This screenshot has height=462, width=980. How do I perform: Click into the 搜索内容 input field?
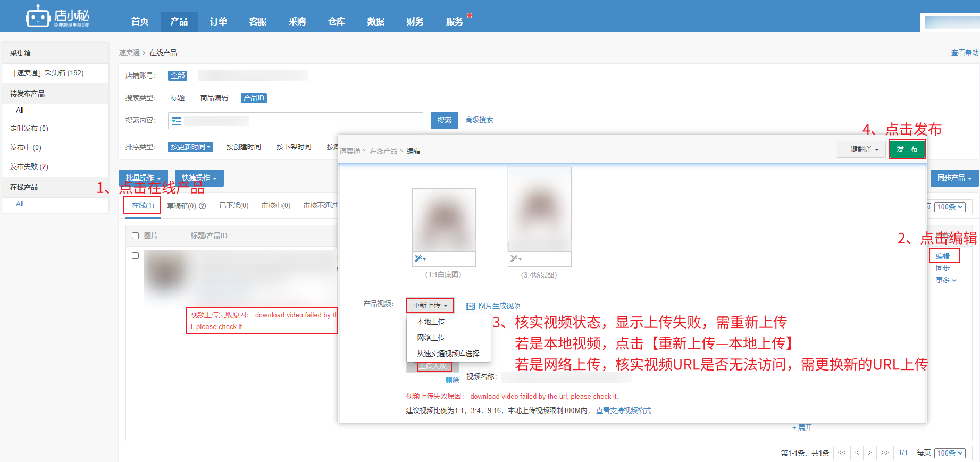tap(296, 121)
